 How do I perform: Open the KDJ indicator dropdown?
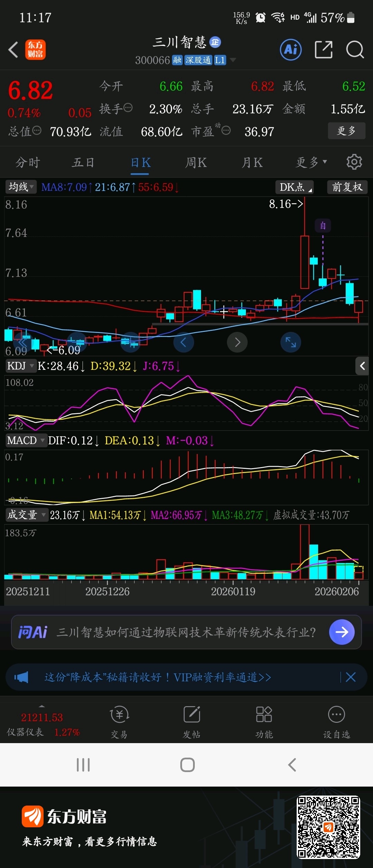21,366
